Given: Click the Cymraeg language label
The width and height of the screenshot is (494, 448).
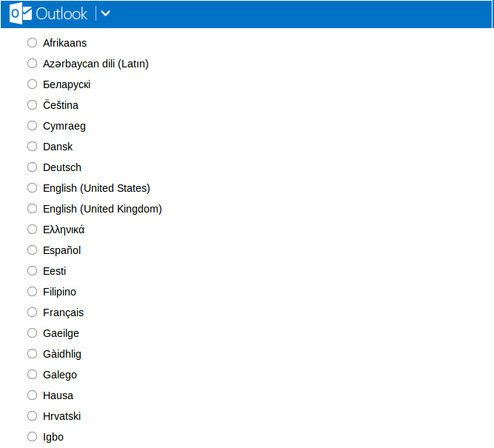Looking at the screenshot, I should (64, 127).
